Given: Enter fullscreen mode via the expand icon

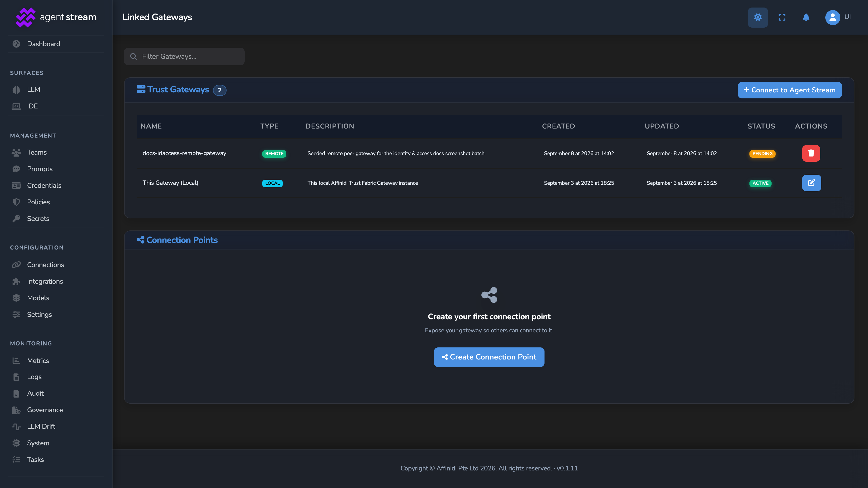Looking at the screenshot, I should tap(782, 17).
